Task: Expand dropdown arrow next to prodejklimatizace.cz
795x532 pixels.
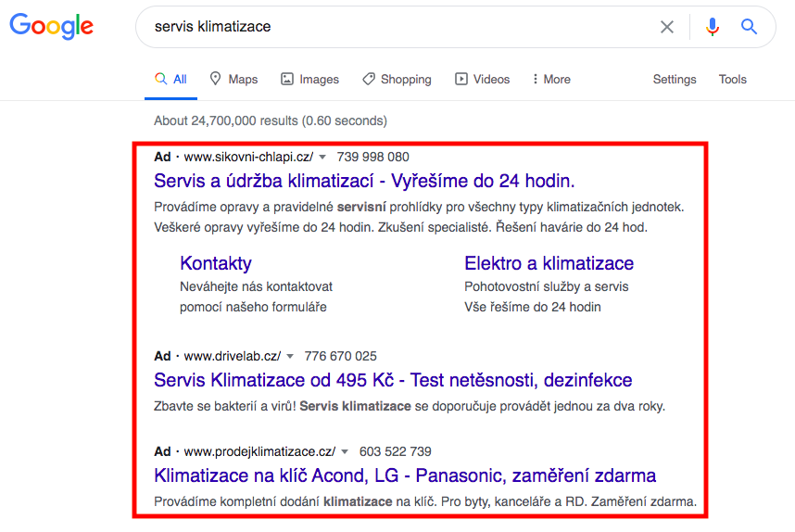Action: (345, 452)
